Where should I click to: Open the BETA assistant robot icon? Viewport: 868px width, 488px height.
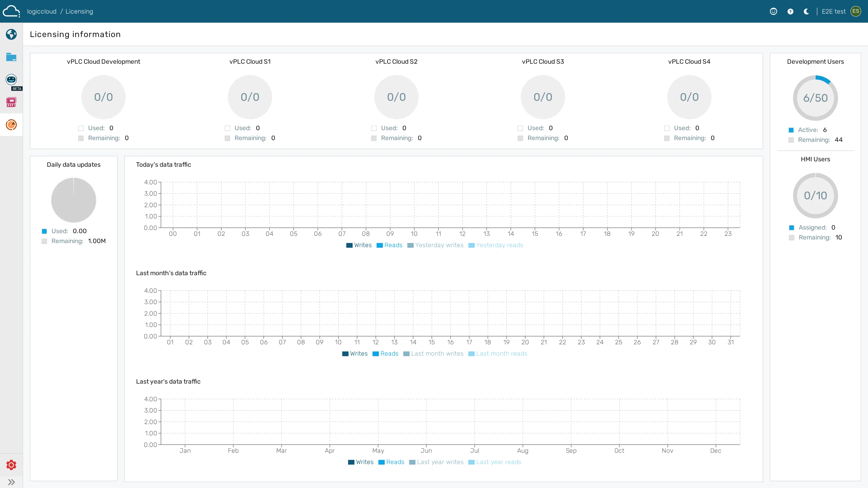coord(11,80)
